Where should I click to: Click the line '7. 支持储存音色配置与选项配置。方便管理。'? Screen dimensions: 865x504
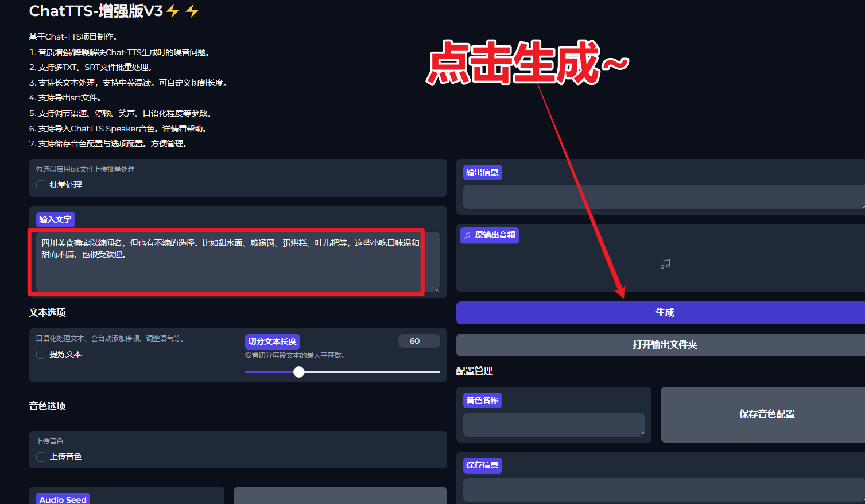(108, 144)
